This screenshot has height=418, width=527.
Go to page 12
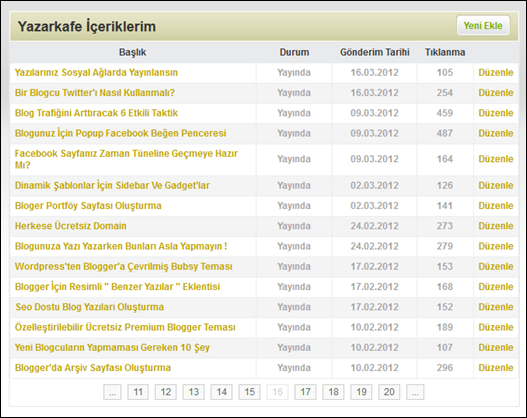[x=166, y=392]
